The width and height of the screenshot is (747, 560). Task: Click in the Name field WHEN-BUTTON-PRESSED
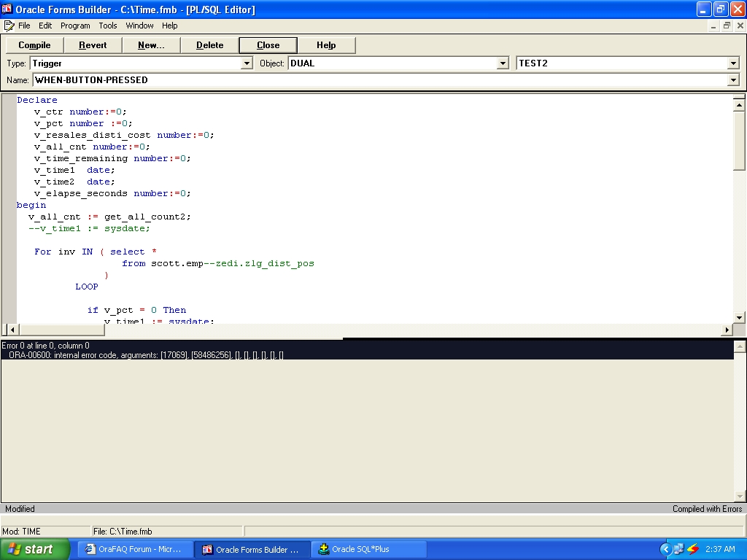pyautogui.click(x=380, y=80)
